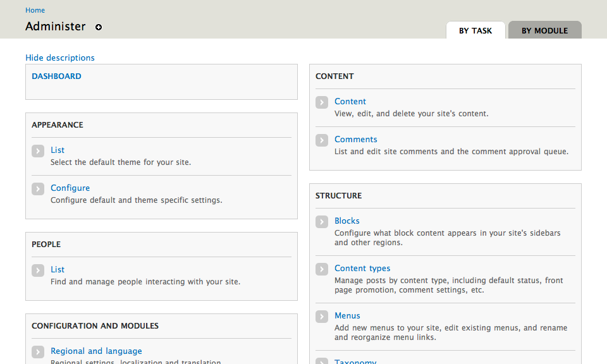Toggle Hide descriptions link

click(x=60, y=58)
